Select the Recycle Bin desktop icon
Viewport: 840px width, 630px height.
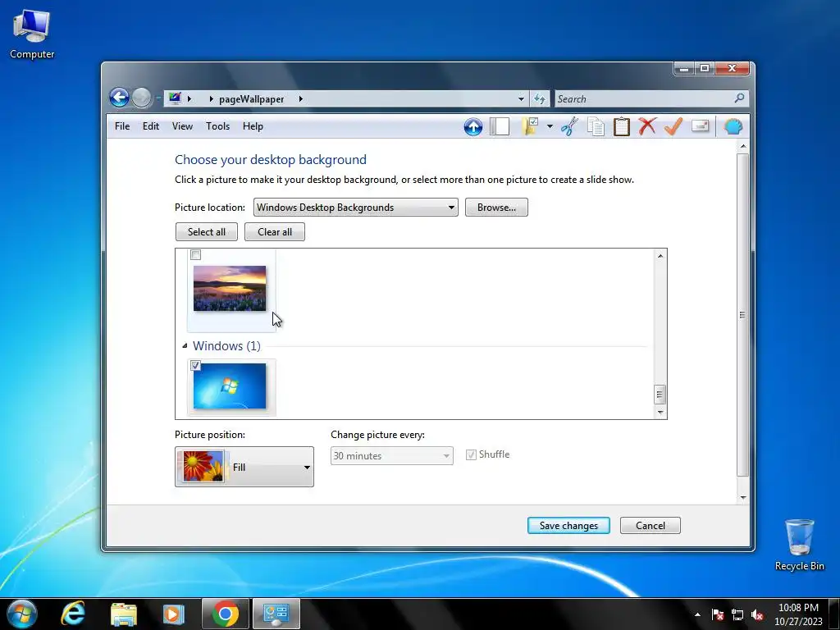pyautogui.click(x=799, y=545)
